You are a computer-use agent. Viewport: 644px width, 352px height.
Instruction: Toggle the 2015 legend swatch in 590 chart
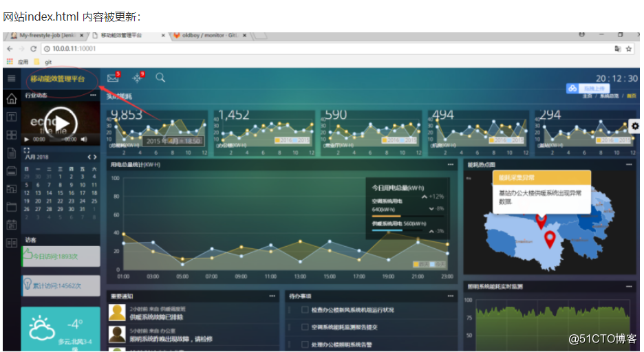pos(402,140)
